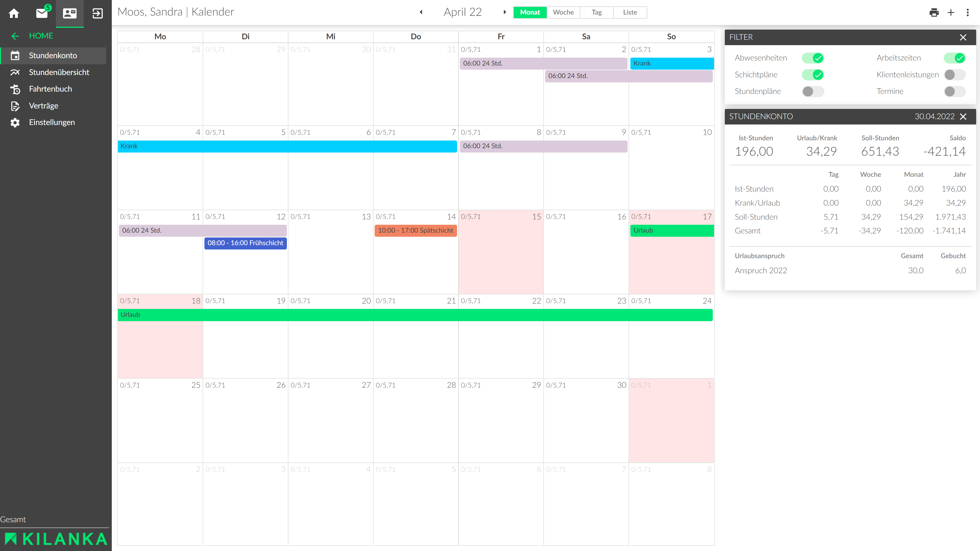
Task: Print the calendar using printer icon
Action: click(x=934, y=12)
